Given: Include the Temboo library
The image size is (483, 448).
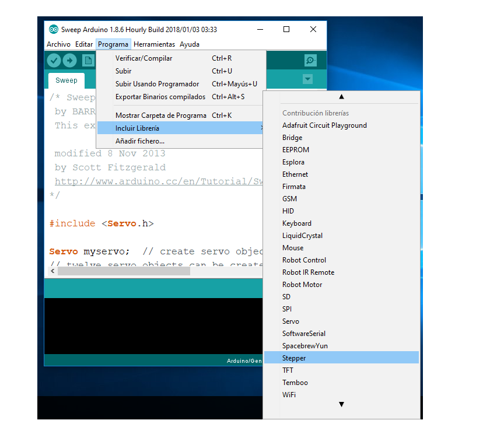Looking at the screenshot, I should point(341,383).
